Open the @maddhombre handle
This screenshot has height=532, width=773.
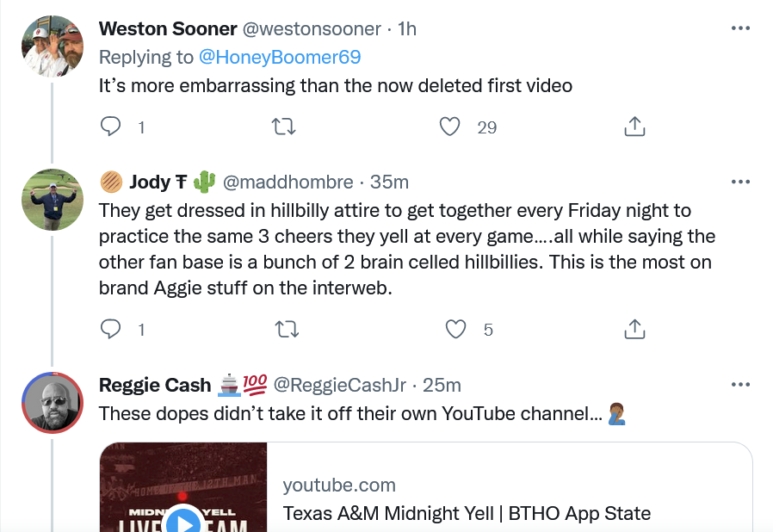coord(288,182)
